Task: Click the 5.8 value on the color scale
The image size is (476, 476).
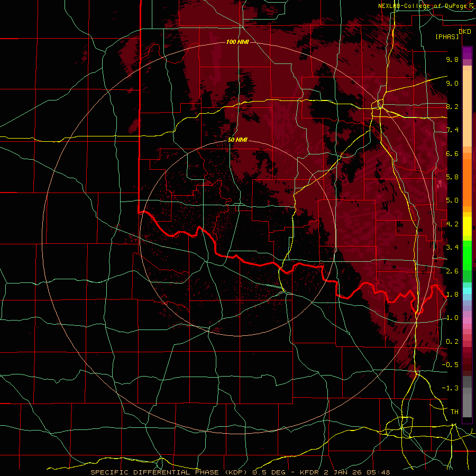Action: 452,177
